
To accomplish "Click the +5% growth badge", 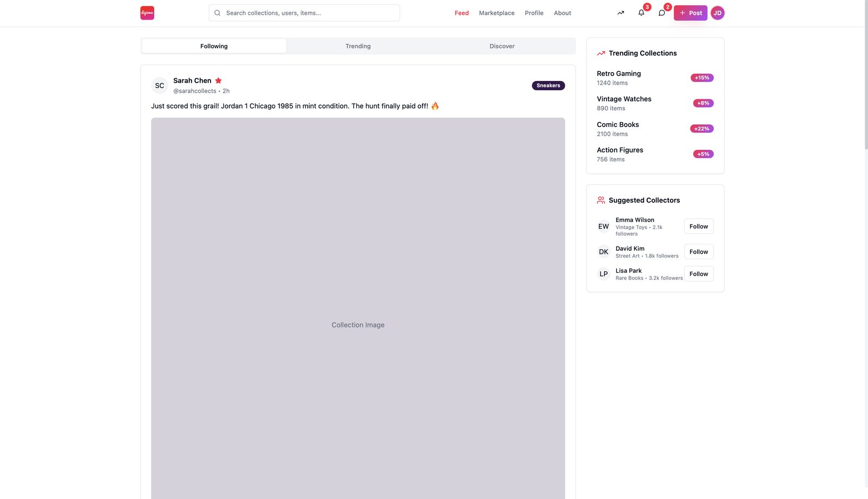I will click(x=703, y=154).
